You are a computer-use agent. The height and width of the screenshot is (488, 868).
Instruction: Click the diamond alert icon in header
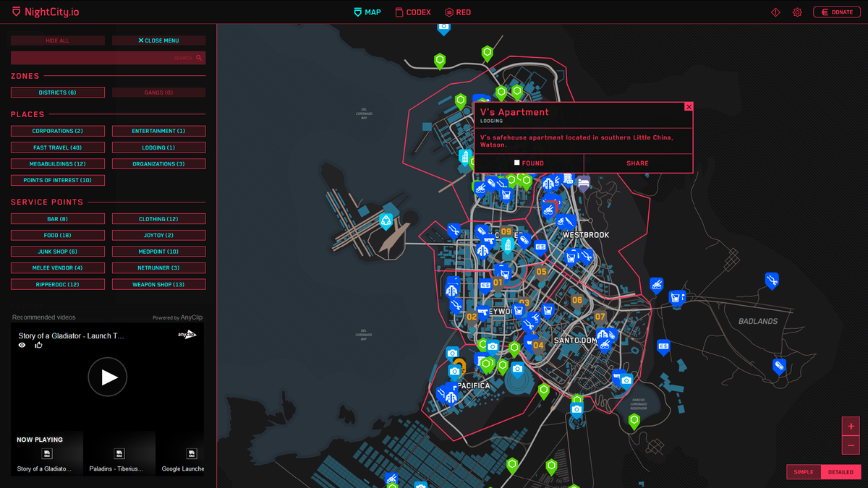(x=775, y=12)
